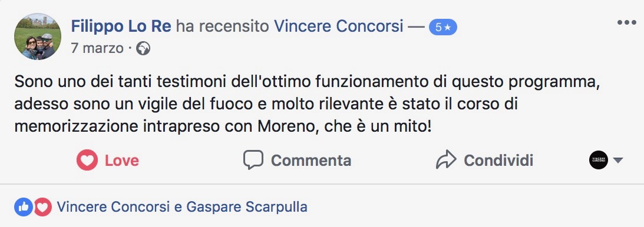This screenshot has width=644, height=227.
Task: Open Gaspare Scarpulla in the reactions list
Action: 247,207
